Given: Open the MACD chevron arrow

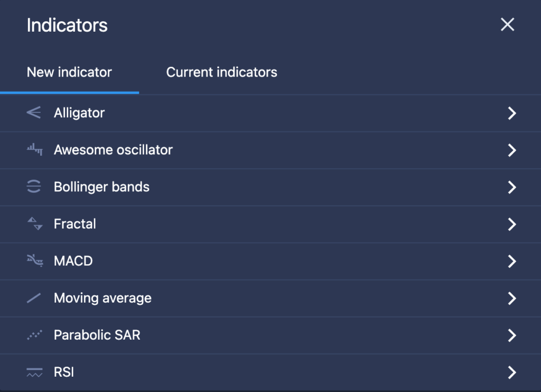Looking at the screenshot, I should pyautogui.click(x=512, y=261).
